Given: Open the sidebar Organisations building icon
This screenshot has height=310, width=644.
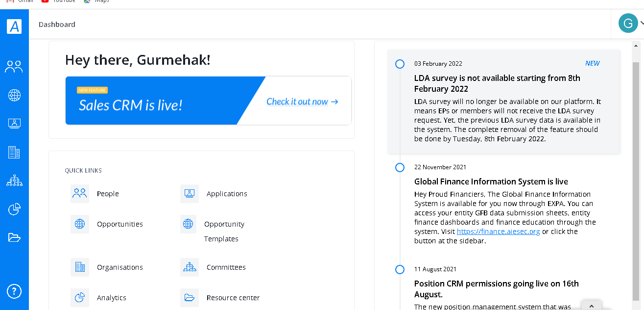Looking at the screenshot, I should (14, 152).
